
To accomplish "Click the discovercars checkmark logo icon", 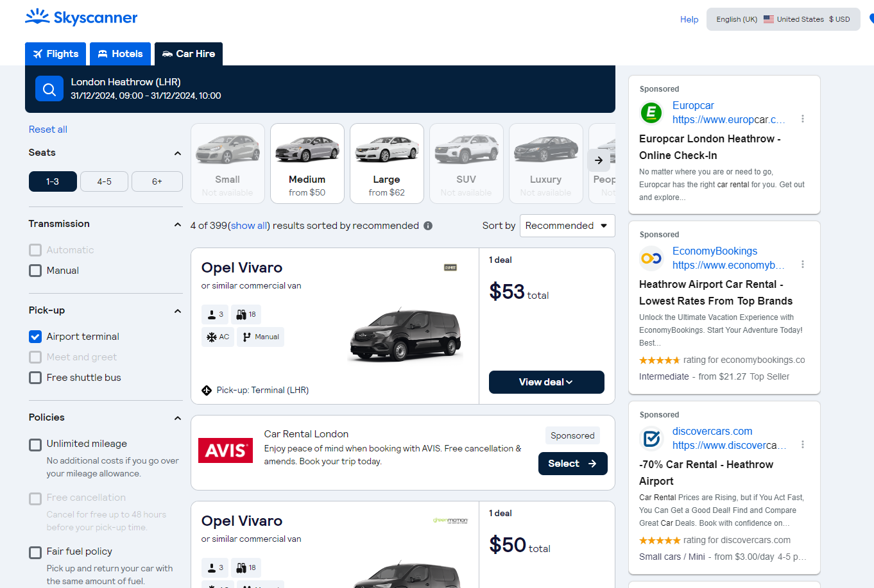I will (651, 439).
